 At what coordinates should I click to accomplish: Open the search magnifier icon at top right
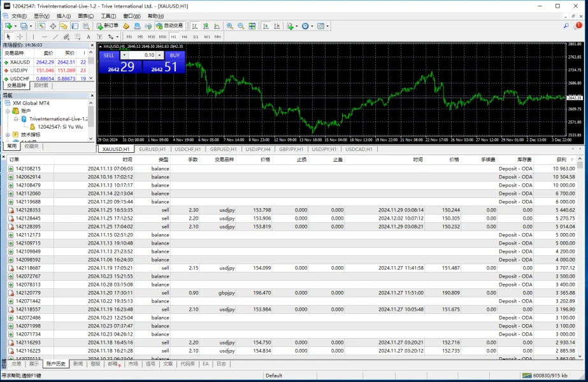(566, 26)
